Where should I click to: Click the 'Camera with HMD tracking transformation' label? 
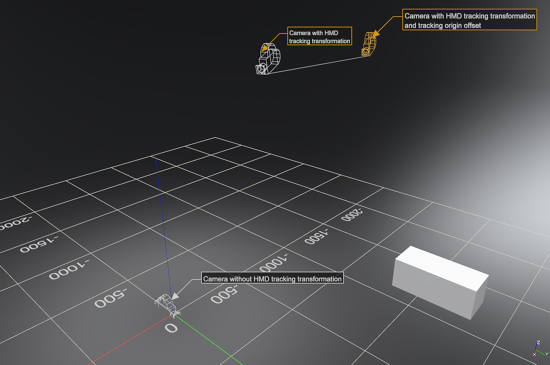pyautogui.click(x=319, y=36)
